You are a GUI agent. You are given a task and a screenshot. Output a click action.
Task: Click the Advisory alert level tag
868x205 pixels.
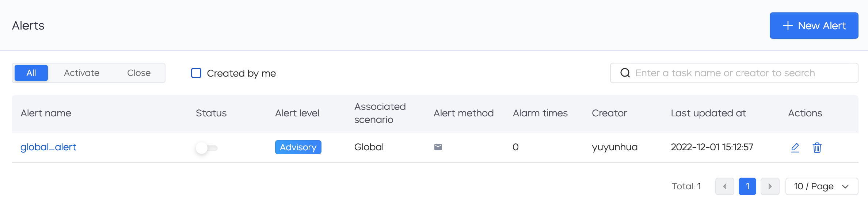click(298, 147)
